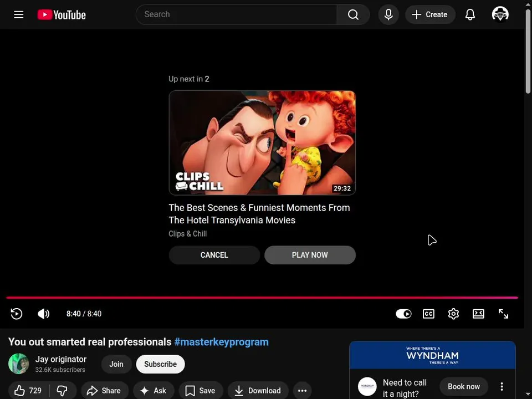The height and width of the screenshot is (399, 532).
Task: Open the Ask AI button
Action: point(154,391)
